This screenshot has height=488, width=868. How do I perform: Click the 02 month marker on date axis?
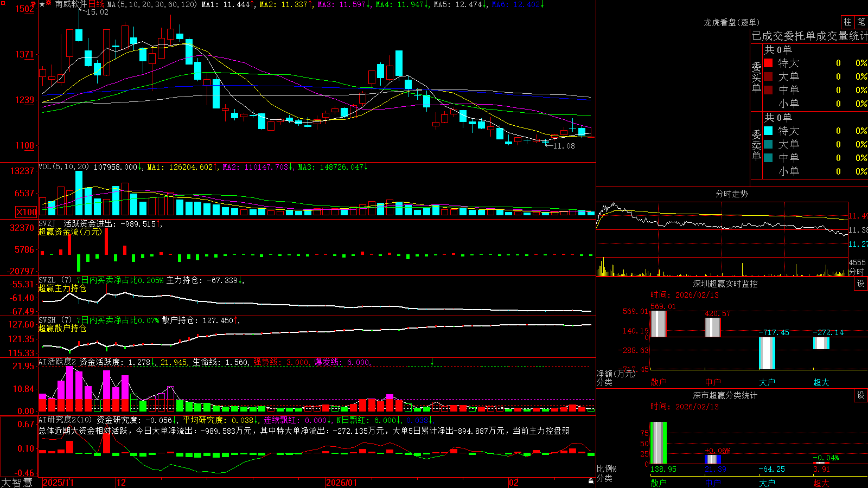tap(514, 483)
